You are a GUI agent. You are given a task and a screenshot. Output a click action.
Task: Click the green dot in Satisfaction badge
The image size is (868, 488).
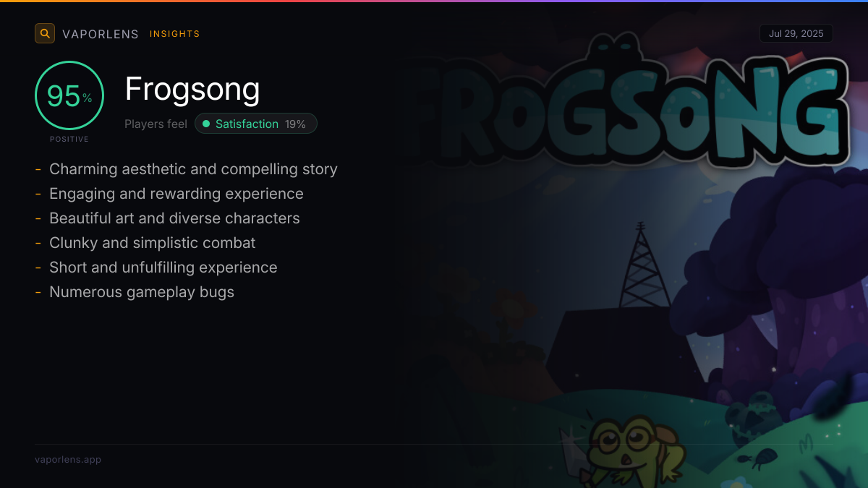(x=206, y=124)
